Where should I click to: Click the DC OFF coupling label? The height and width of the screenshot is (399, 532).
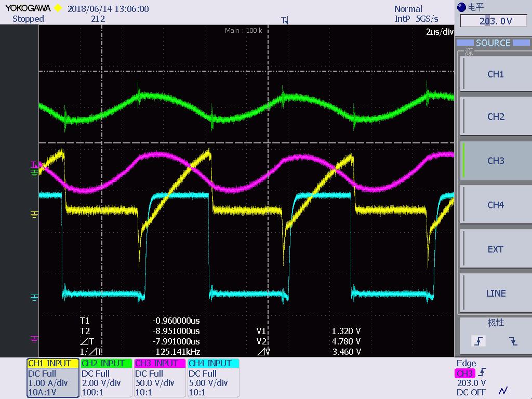click(x=471, y=393)
